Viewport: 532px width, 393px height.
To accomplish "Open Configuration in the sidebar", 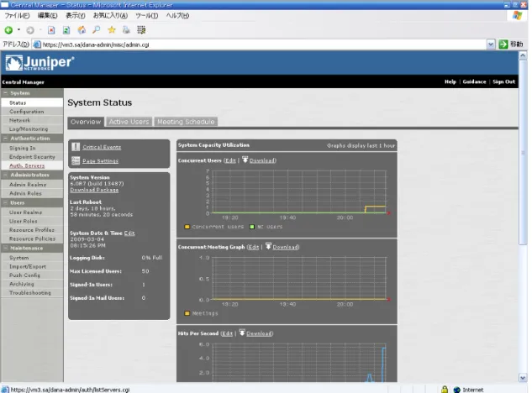I will (x=26, y=112).
